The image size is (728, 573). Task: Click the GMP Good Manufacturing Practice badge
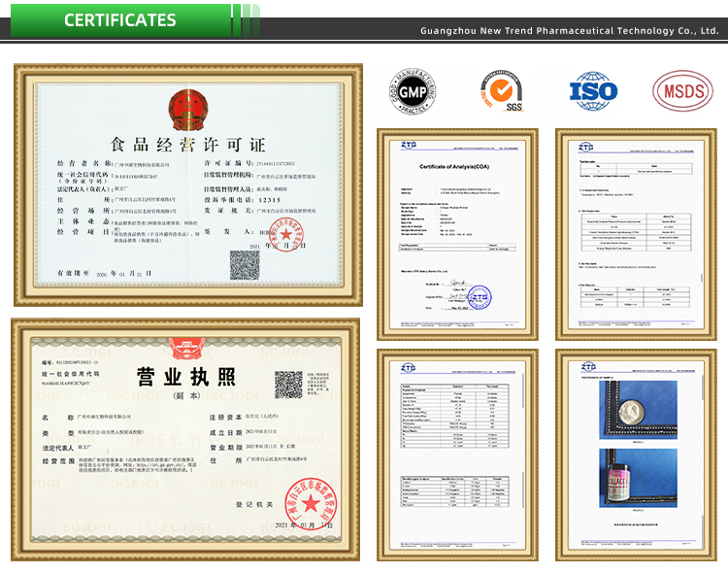[x=413, y=91]
